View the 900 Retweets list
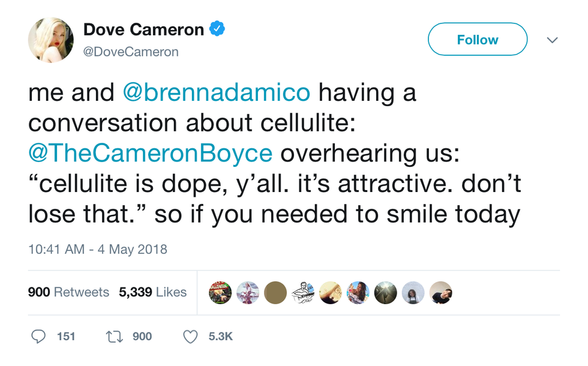The image size is (588, 366). [68, 292]
